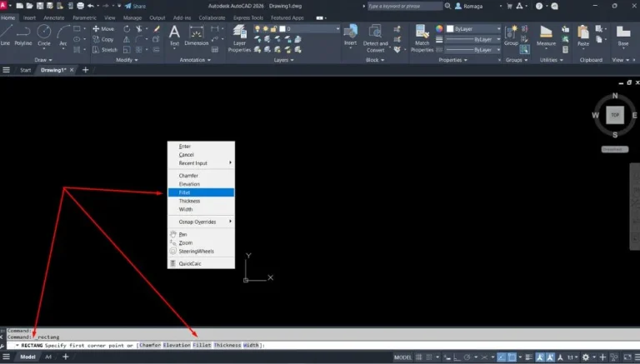Viewport: 640px width, 364px height.
Task: Click the Polyline tool icon
Action: [22, 33]
